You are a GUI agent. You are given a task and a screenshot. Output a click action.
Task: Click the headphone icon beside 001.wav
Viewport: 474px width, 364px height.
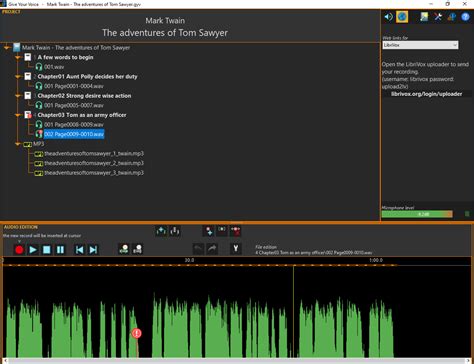coord(39,67)
